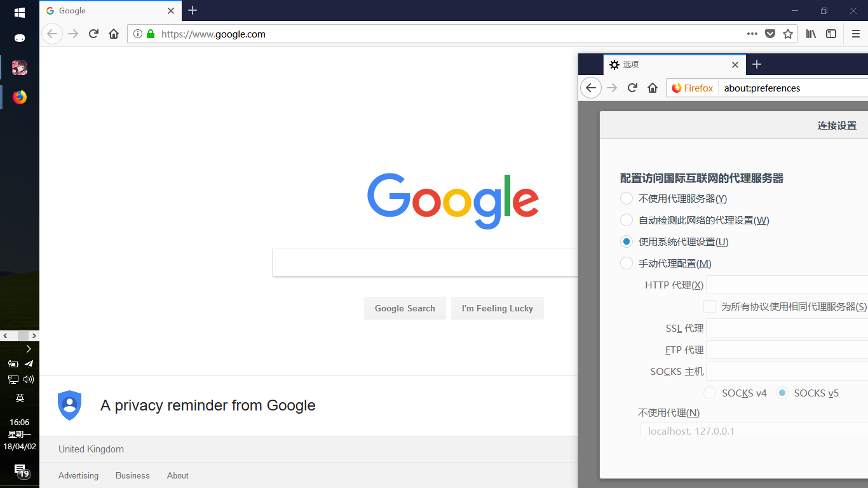
Task: Click I'm Feeling Lucky button
Action: [x=498, y=308]
